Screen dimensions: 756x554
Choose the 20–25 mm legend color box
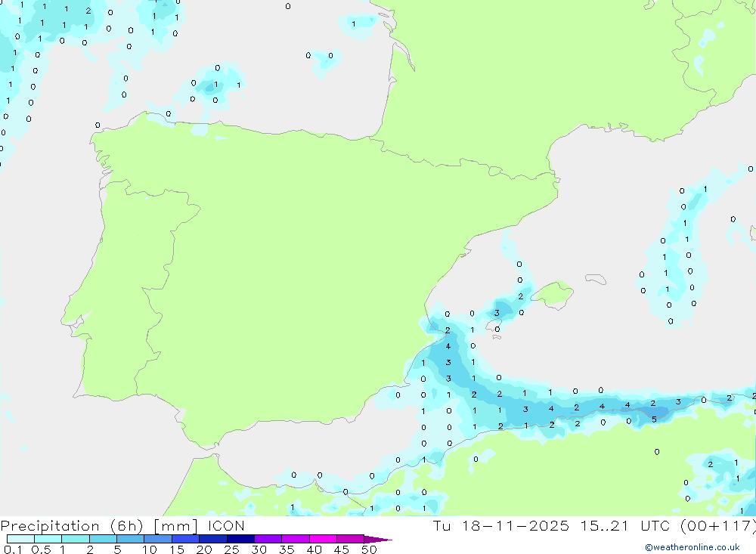(x=213, y=539)
